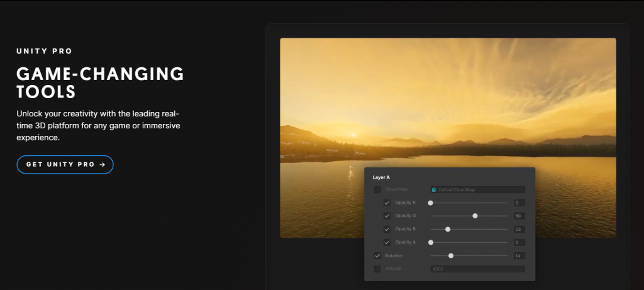The image size is (644, 290).
Task: Click the GET UNITY PRO button
Action: click(65, 164)
